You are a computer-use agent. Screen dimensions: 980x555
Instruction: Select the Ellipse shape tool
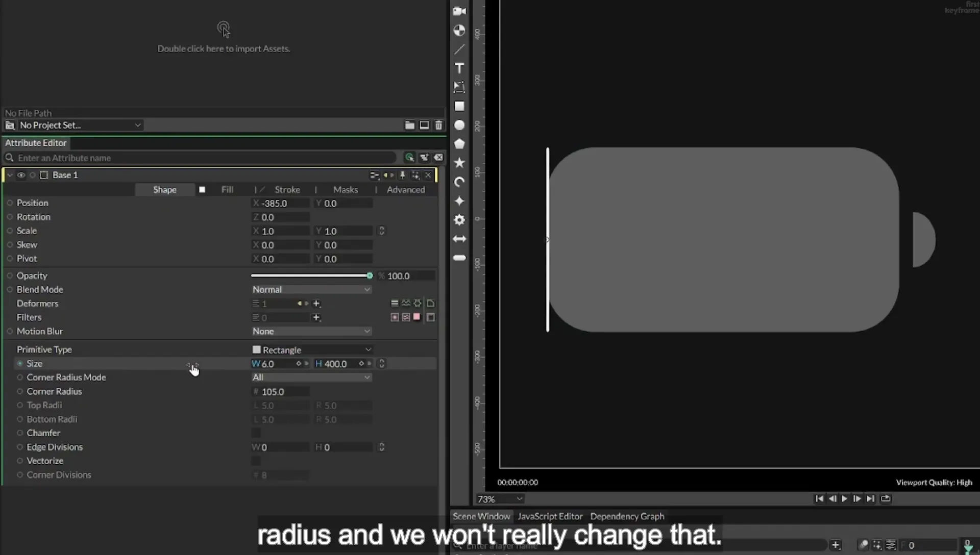[459, 125]
